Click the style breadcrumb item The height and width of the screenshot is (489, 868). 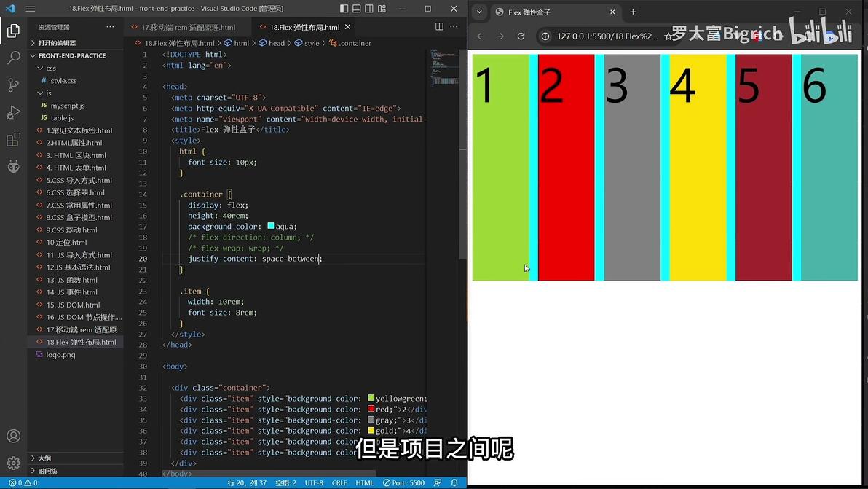pos(307,43)
